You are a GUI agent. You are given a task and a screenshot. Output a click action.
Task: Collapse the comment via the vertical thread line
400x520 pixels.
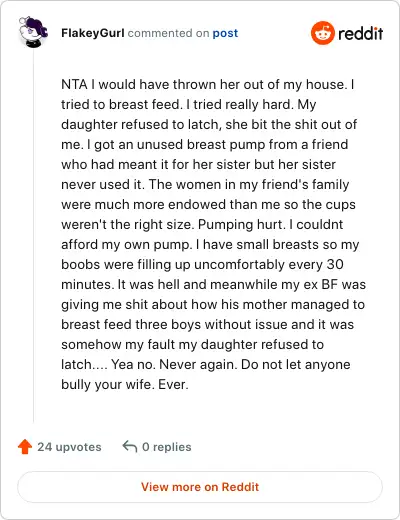point(34,237)
